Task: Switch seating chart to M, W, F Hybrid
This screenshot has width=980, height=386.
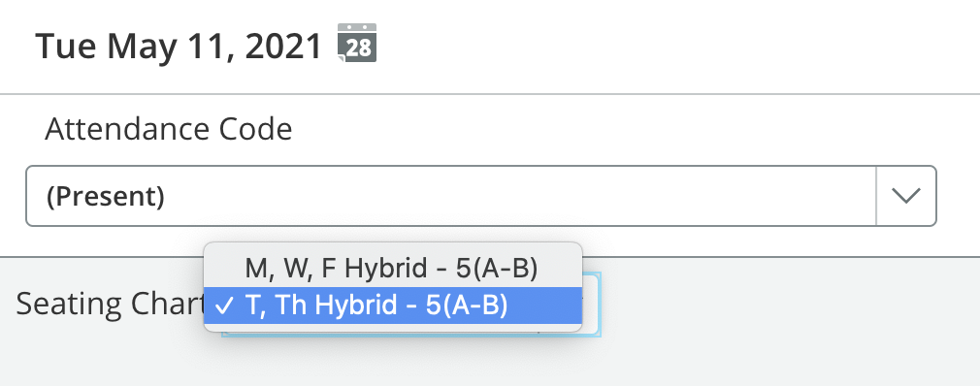Action: 393,268
